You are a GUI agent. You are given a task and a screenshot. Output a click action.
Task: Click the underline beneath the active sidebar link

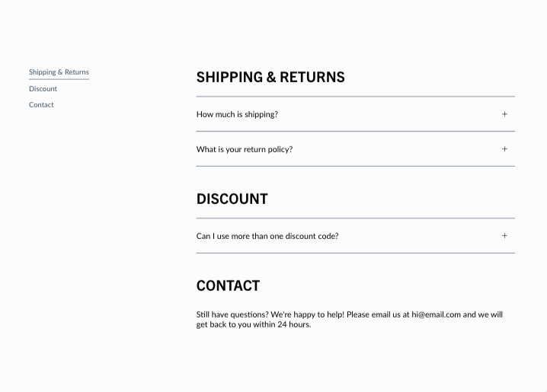coord(59,79)
